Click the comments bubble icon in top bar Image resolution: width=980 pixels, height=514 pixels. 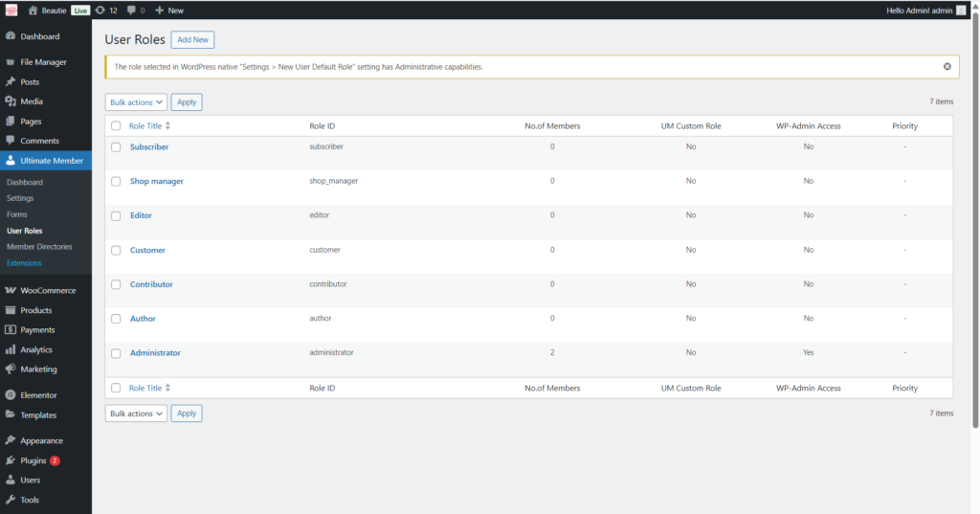tap(131, 11)
